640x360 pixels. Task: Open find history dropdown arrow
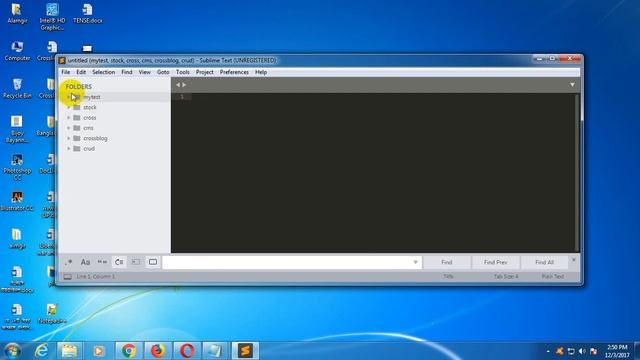pos(416,262)
